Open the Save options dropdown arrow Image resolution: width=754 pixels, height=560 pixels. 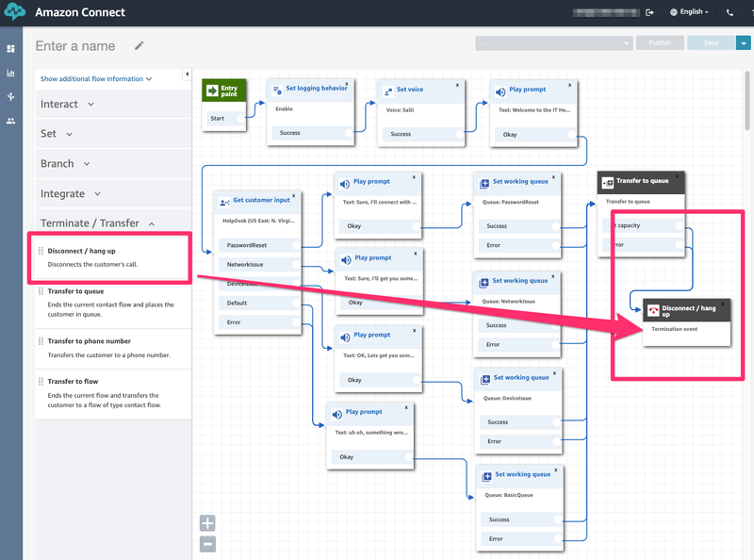coord(744,42)
